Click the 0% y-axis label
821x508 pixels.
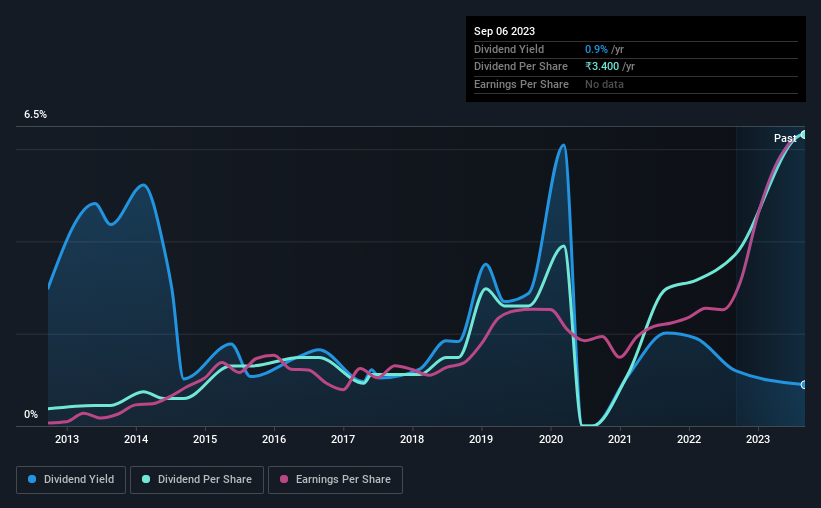click(x=31, y=414)
